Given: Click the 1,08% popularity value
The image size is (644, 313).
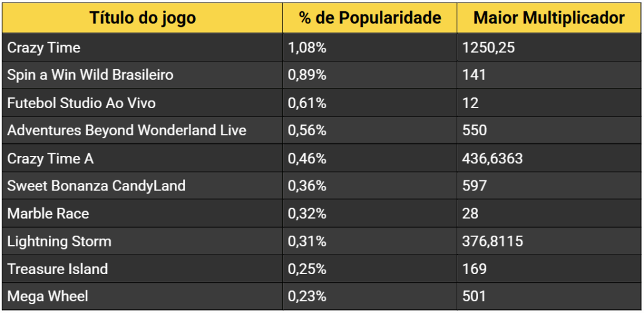Looking at the screenshot, I should tap(307, 48).
